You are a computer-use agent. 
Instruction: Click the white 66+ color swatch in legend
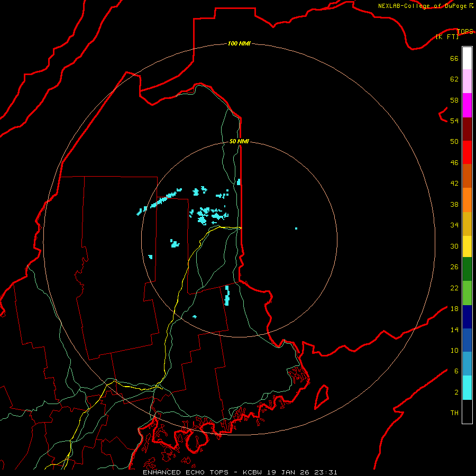pyautogui.click(x=467, y=58)
